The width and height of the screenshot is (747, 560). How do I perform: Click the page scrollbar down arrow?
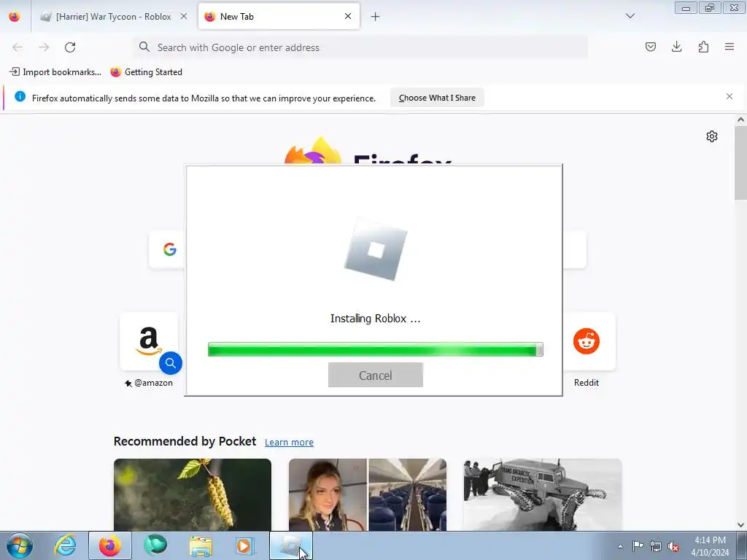740,525
